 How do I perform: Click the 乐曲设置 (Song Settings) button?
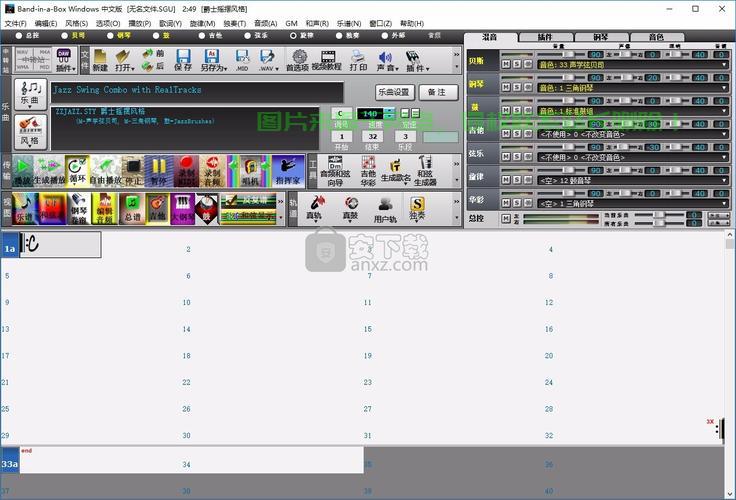point(394,92)
